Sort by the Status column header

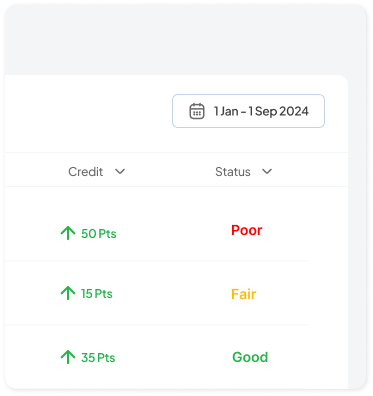(x=233, y=172)
